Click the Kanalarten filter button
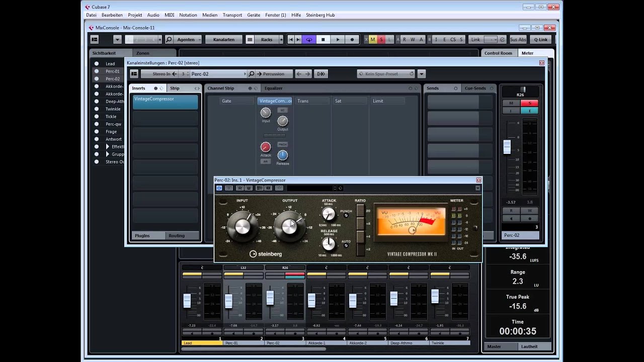 [x=223, y=39]
